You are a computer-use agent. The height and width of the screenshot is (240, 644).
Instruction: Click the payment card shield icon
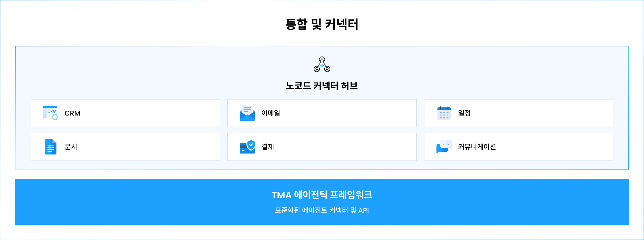(x=247, y=147)
